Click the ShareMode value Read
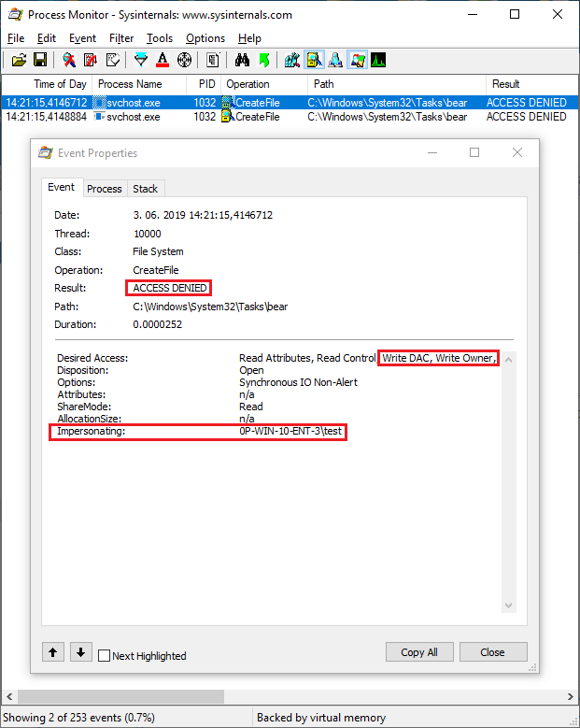Screen dimensions: 580x728 pyautogui.click(x=251, y=407)
